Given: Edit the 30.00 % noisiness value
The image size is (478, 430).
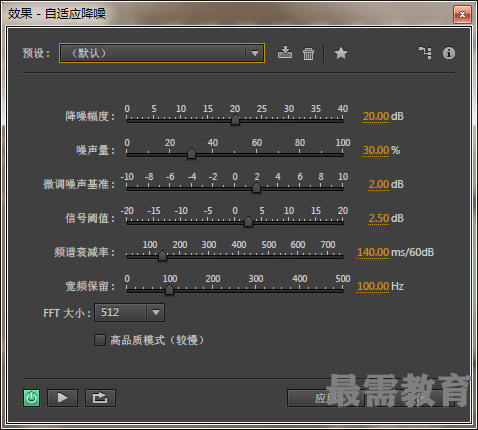Looking at the screenshot, I should [x=376, y=150].
